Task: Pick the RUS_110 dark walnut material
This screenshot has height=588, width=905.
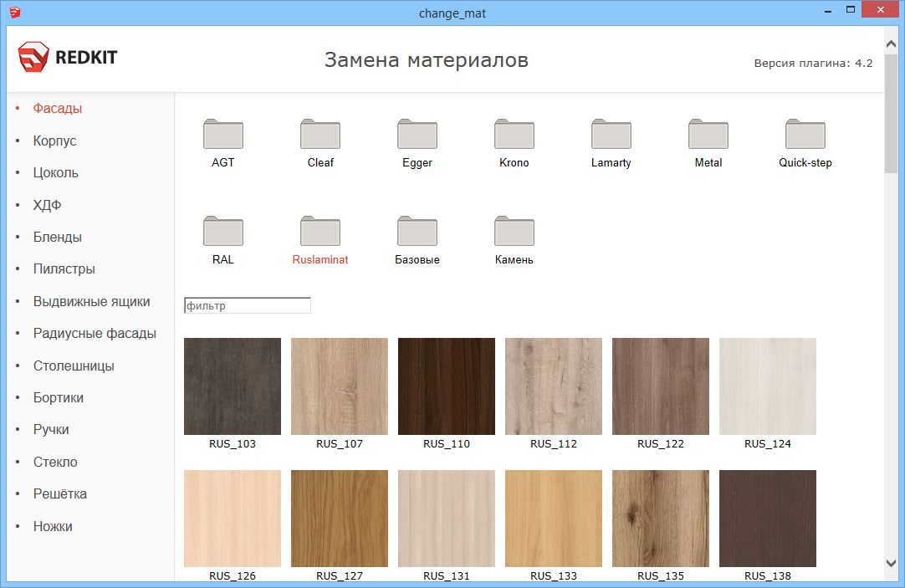Action: 447,386
